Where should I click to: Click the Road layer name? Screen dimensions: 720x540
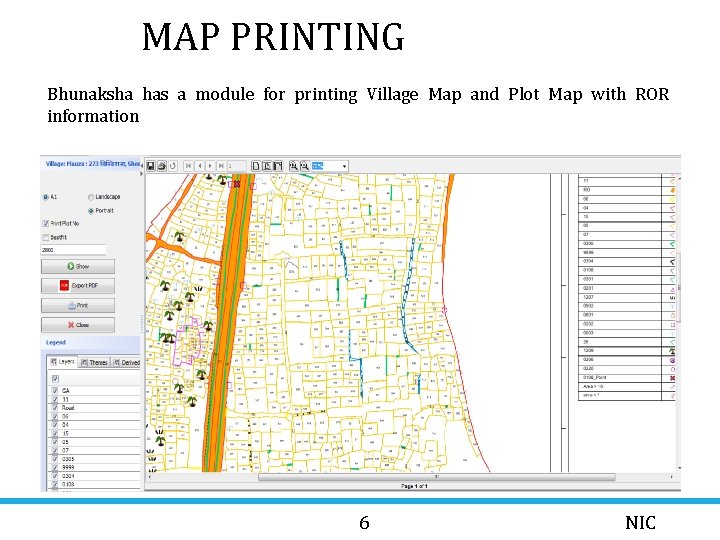point(68,408)
